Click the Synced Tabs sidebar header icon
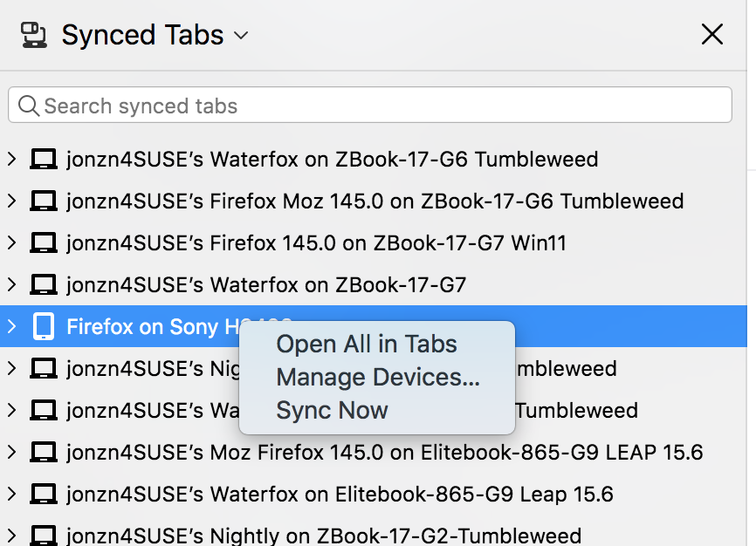This screenshot has width=756, height=546. 34,35
